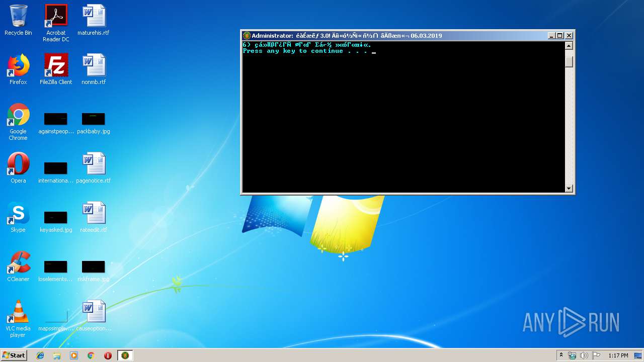Maximize the Administrator console window
Viewport: 644px width, 362px height.
pyautogui.click(x=560, y=36)
